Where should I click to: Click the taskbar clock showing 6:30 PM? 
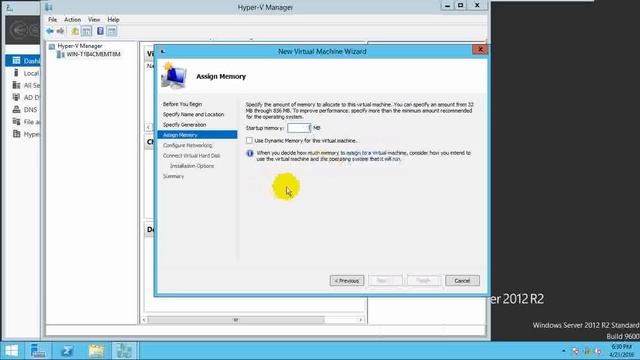(x=622, y=351)
